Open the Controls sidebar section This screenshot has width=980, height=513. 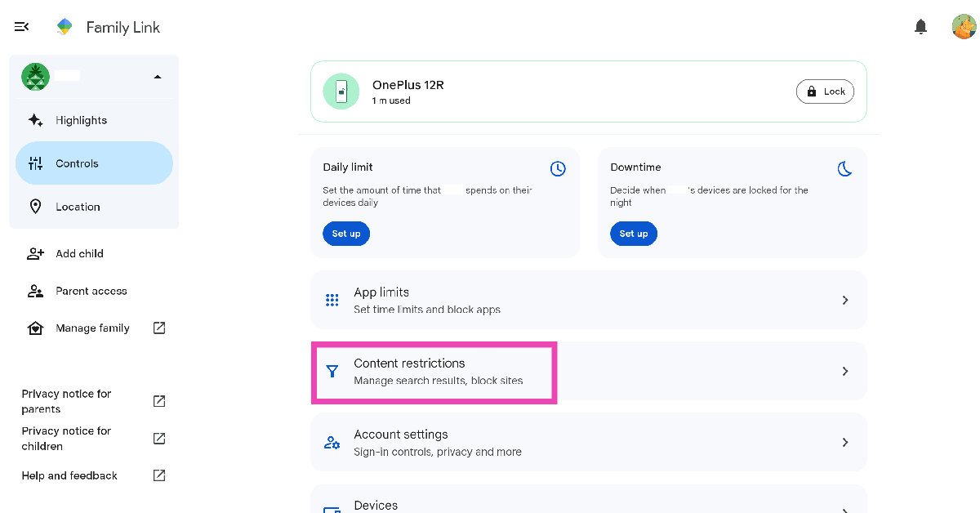click(77, 163)
